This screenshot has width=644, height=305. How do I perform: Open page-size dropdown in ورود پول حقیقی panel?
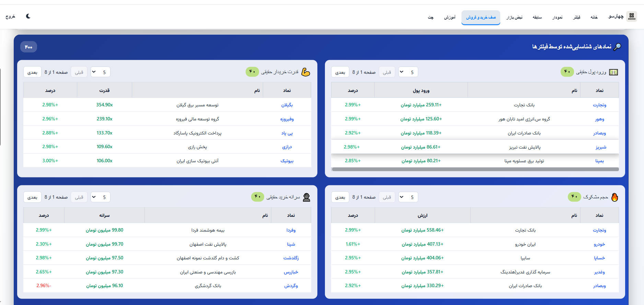coord(408,72)
